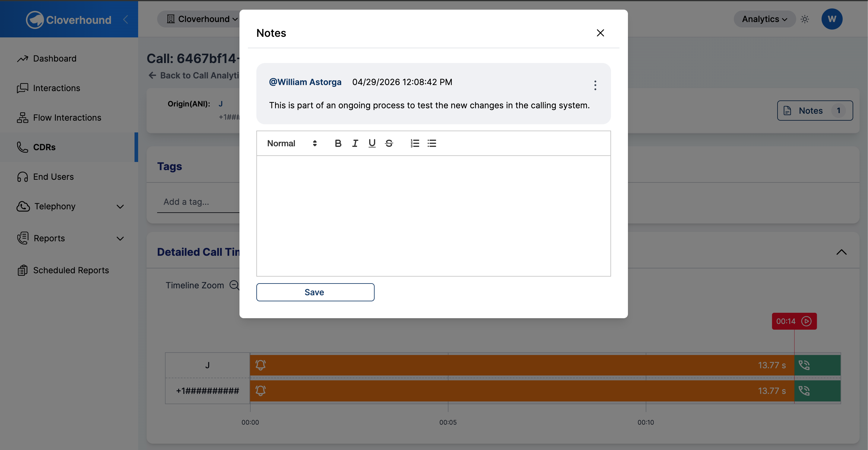
Task: Click the bell icon in J's timeline row
Action: coord(260,365)
